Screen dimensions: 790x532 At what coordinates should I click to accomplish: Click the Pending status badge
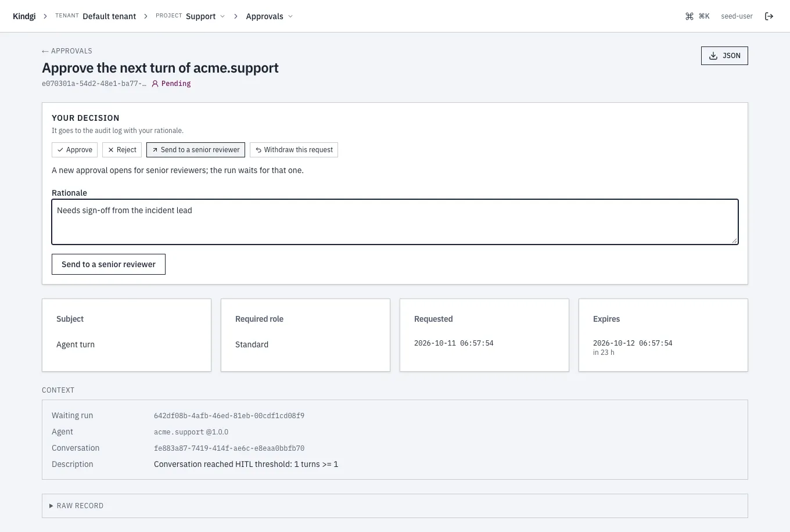click(171, 84)
